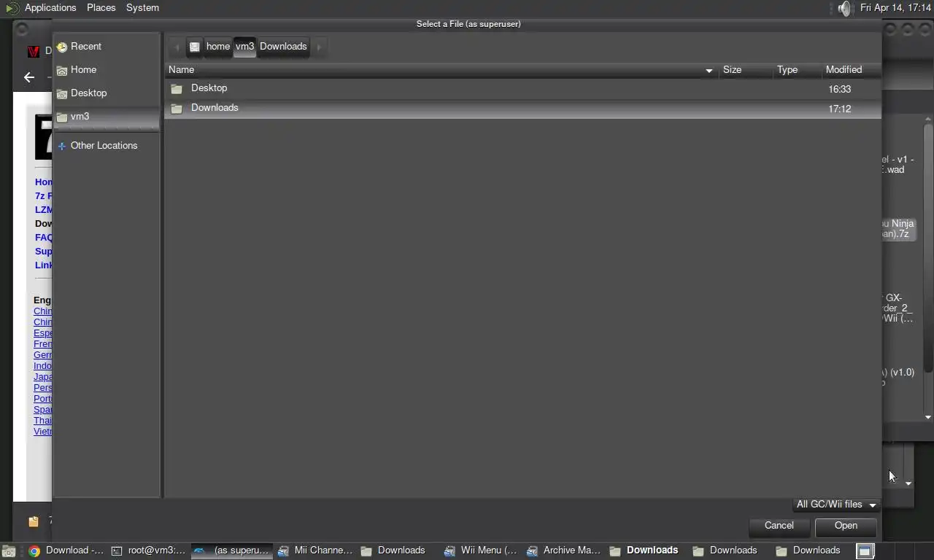Sort by the Modified column header
Screen dimensions: 934x560
[851, 70]
